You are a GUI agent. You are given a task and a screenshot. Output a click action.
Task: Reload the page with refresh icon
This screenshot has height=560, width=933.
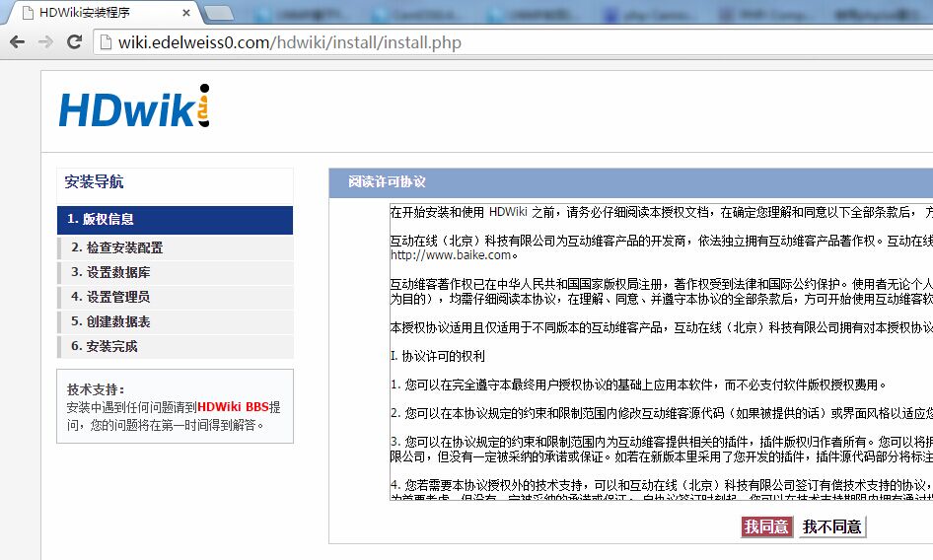coord(74,42)
